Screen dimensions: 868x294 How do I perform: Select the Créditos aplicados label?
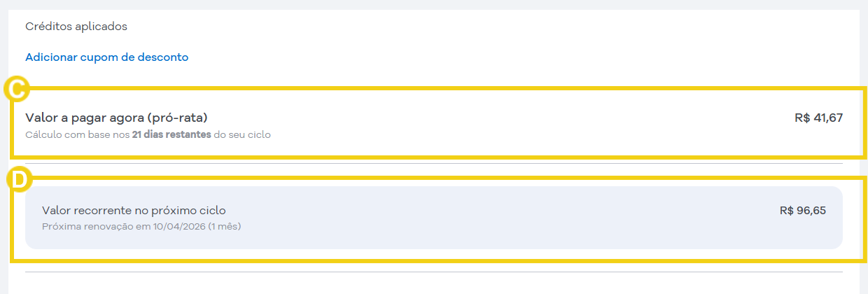click(76, 27)
